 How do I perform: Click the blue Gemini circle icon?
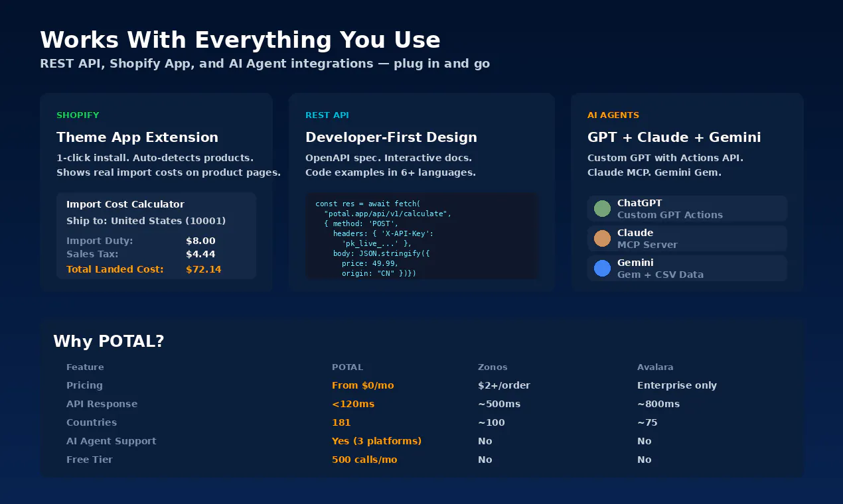602,269
